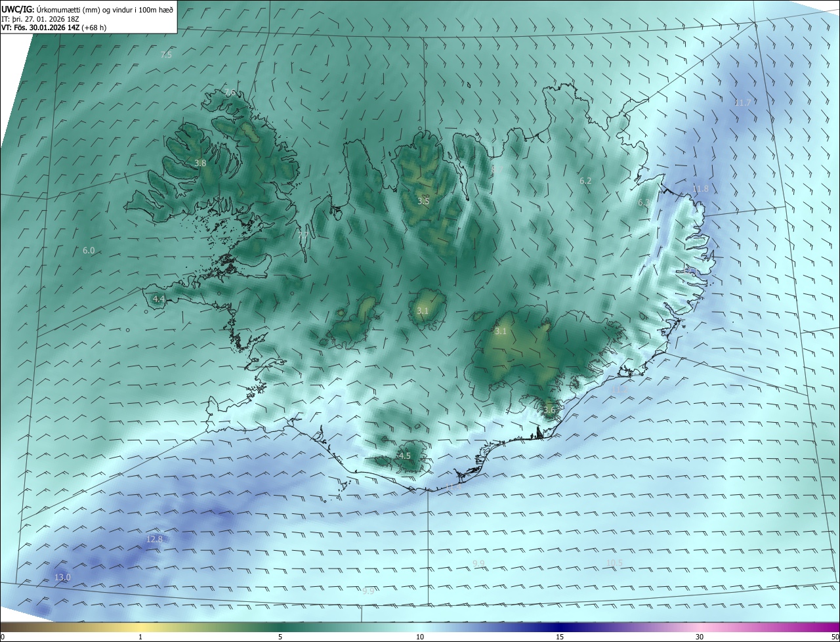Click the 11.8 value label near the east coast
This screenshot has width=840, height=642.
point(700,189)
